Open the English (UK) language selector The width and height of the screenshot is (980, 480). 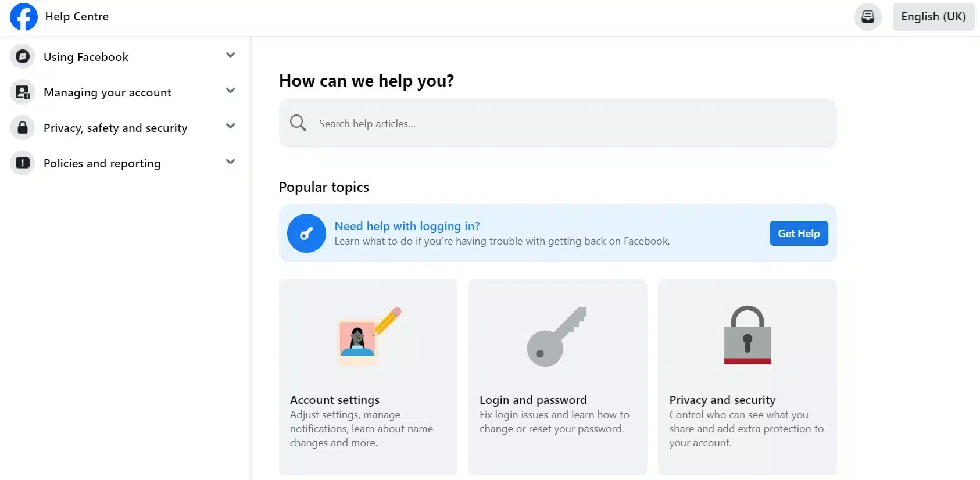(x=933, y=16)
